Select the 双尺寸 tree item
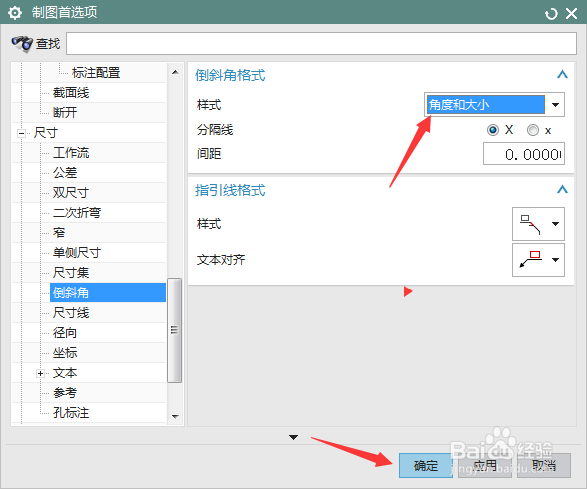This screenshot has height=489, width=587. [x=71, y=192]
